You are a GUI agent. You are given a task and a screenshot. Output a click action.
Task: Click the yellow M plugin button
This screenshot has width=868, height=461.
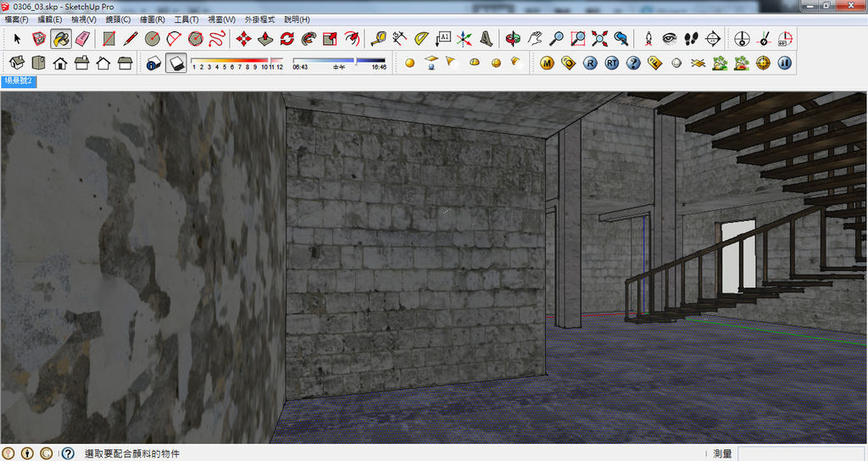[x=547, y=63]
